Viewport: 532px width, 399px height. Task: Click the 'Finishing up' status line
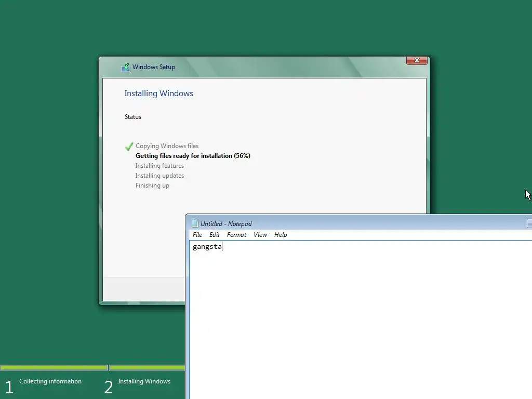[152, 185]
